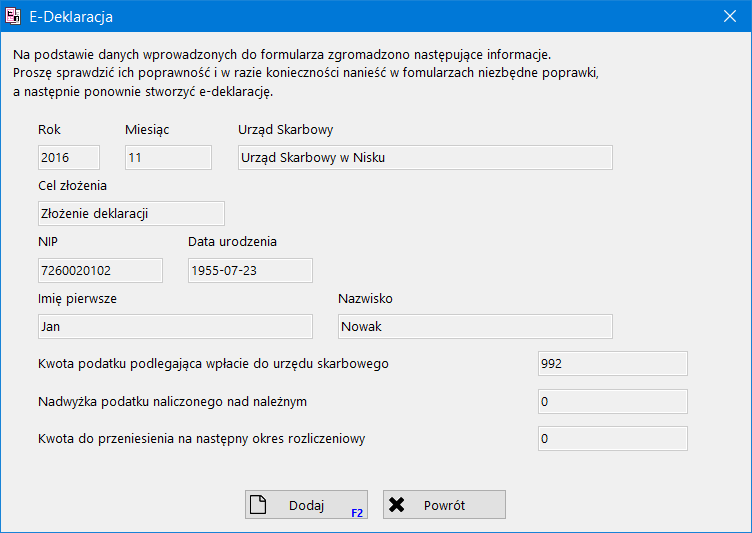Click the Urząd Skarbowy w Nisku field
The height and width of the screenshot is (533, 752).
tap(424, 157)
